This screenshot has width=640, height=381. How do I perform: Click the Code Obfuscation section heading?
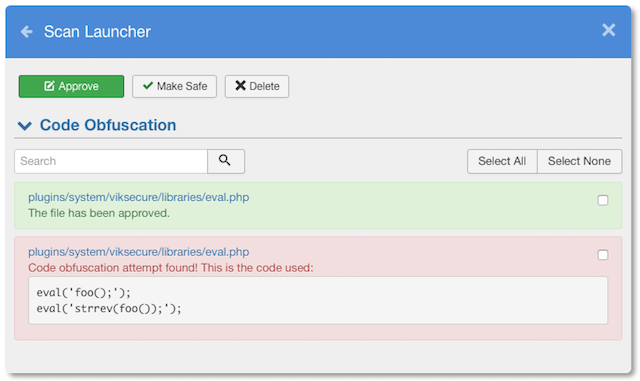(108, 125)
